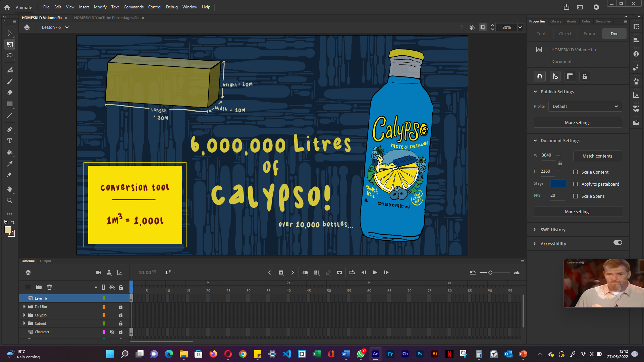
Task: Open Quick Share and publish icon
Action: click(x=567, y=7)
